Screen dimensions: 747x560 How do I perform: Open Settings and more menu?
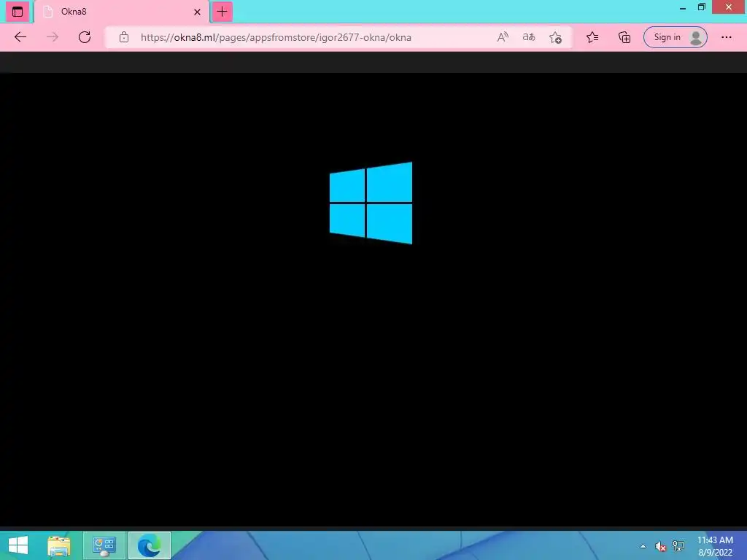(726, 37)
